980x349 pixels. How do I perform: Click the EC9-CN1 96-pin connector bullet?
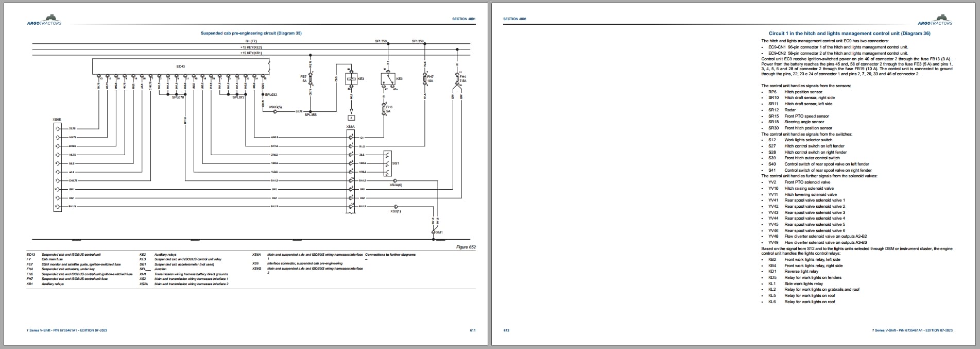tap(838, 47)
